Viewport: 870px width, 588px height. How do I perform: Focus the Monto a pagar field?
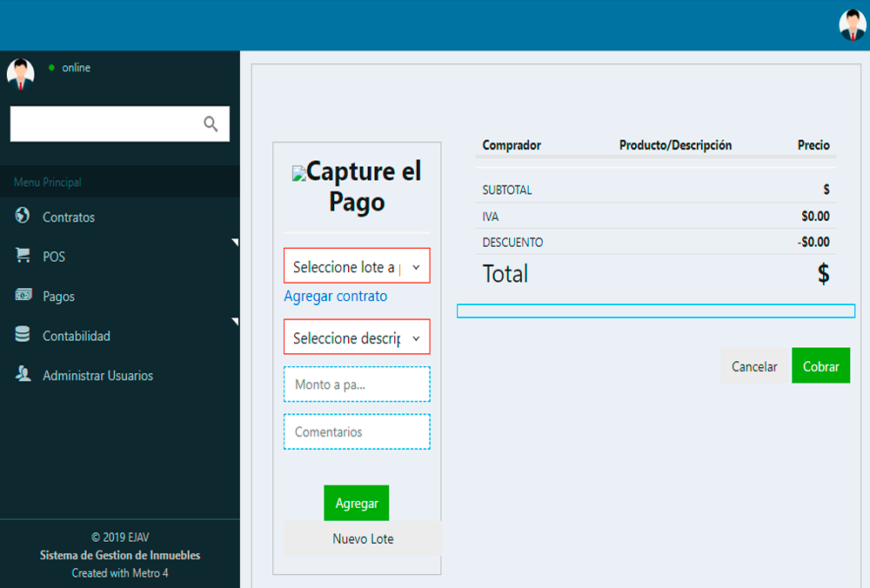357,384
